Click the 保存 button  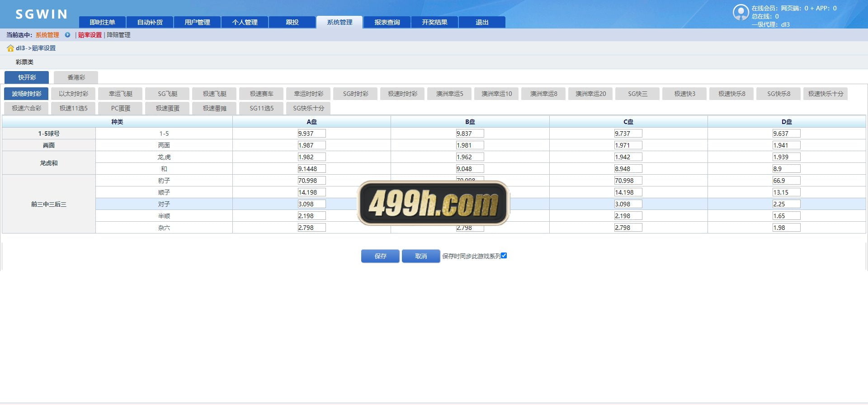380,256
